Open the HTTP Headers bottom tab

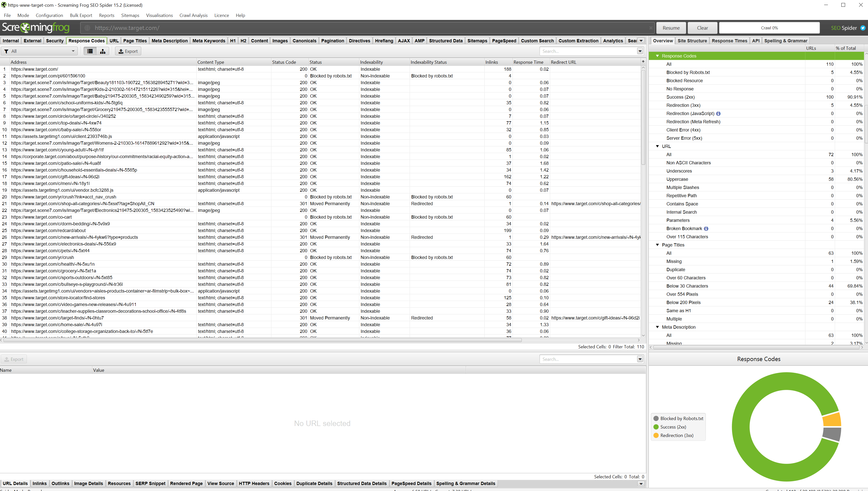254,484
